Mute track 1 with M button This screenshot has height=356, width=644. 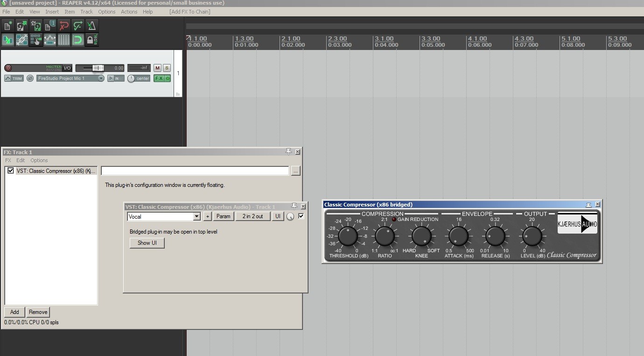click(157, 68)
